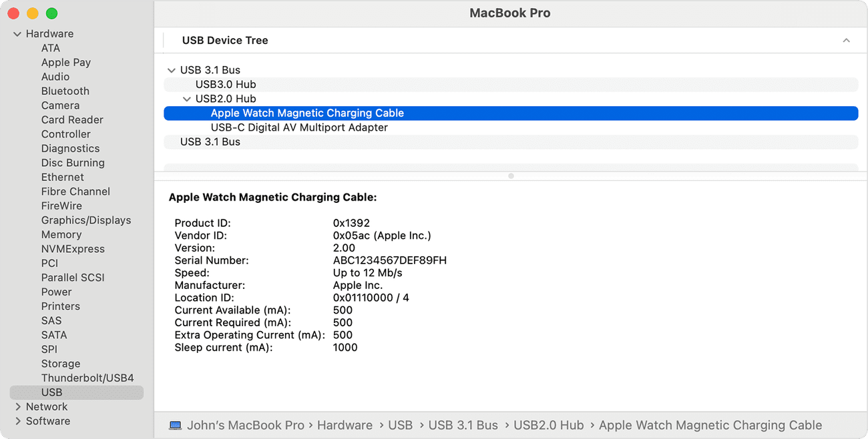Click Hardware in the breadcrumb bar
Image resolution: width=868 pixels, height=439 pixels.
tap(345, 425)
